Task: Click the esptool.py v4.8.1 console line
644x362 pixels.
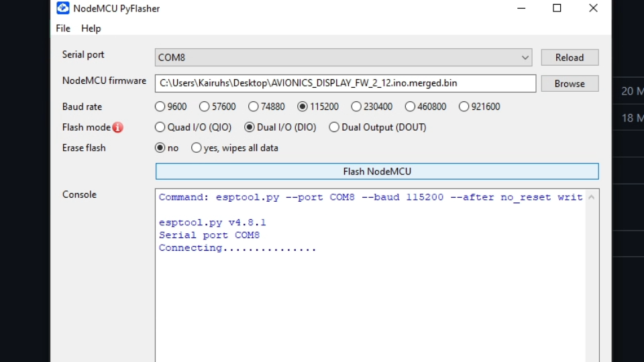Action: tap(213, 223)
